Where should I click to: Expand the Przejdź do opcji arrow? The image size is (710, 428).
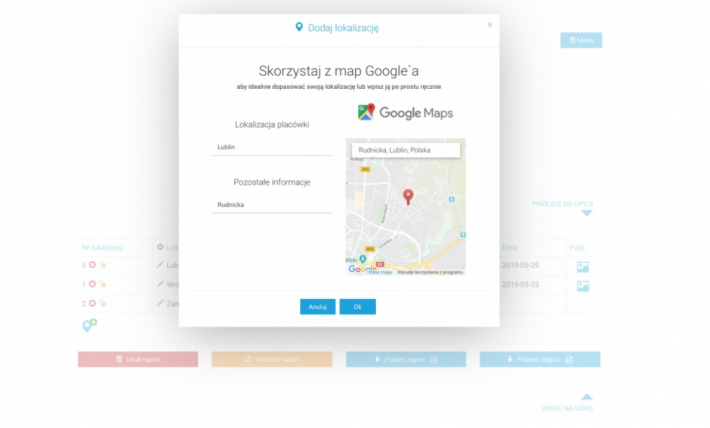point(587,213)
